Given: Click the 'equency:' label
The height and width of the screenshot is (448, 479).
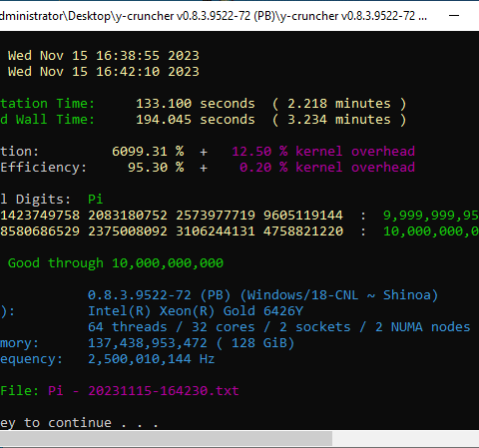Looking at the screenshot, I should 31,359.
